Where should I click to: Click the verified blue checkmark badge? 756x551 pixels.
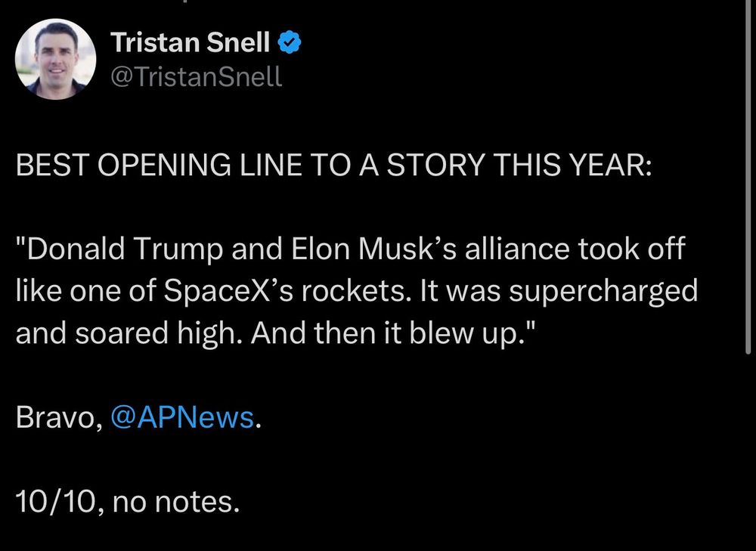(292, 44)
